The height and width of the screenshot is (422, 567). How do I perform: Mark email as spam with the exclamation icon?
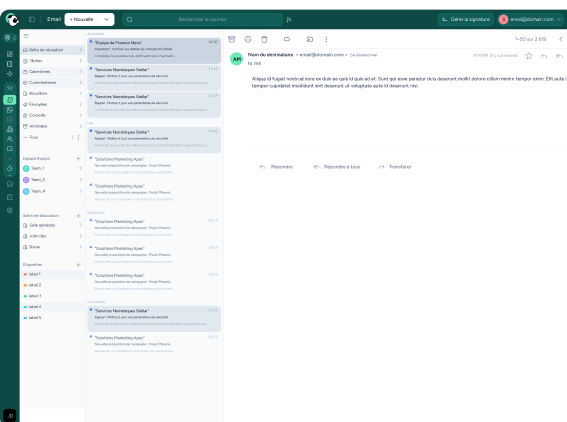point(248,39)
